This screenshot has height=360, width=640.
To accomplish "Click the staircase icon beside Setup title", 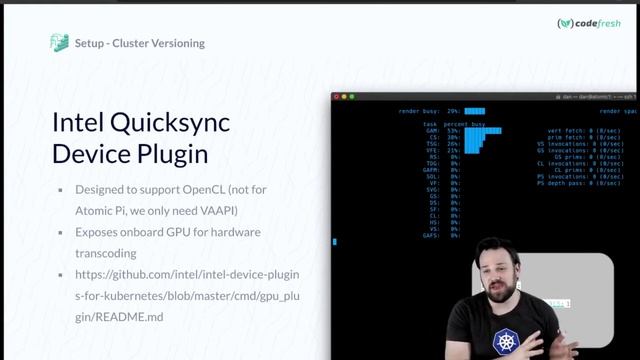I will (60, 43).
